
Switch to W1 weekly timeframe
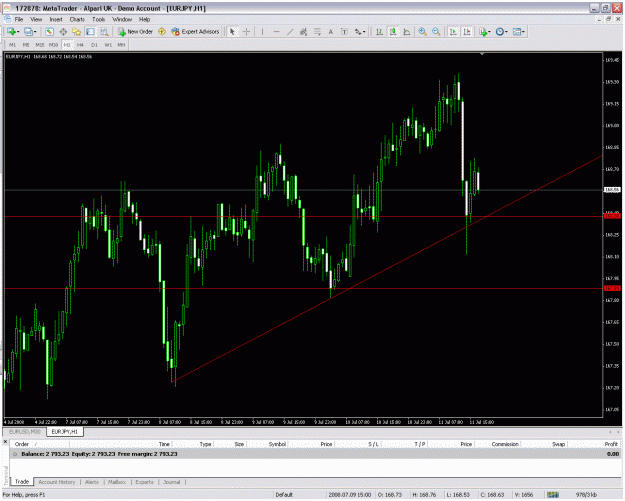(108, 45)
